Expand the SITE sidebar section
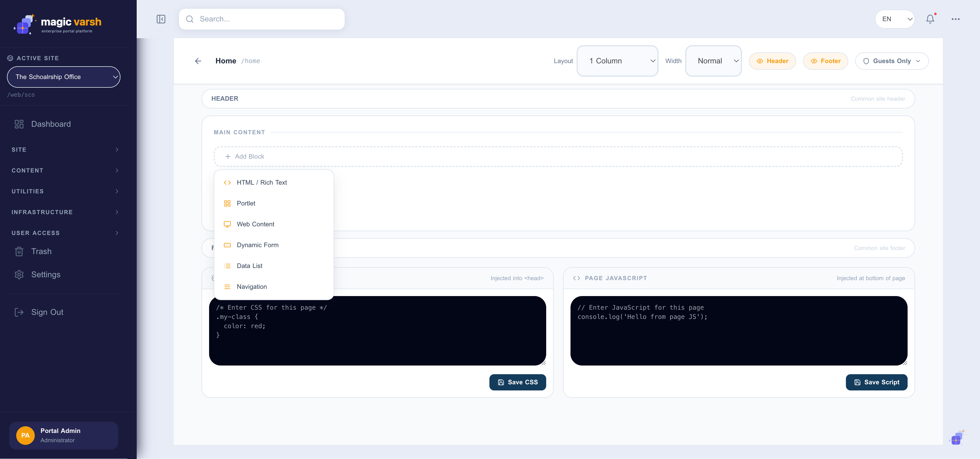This screenshot has height=459, width=980. click(x=65, y=150)
